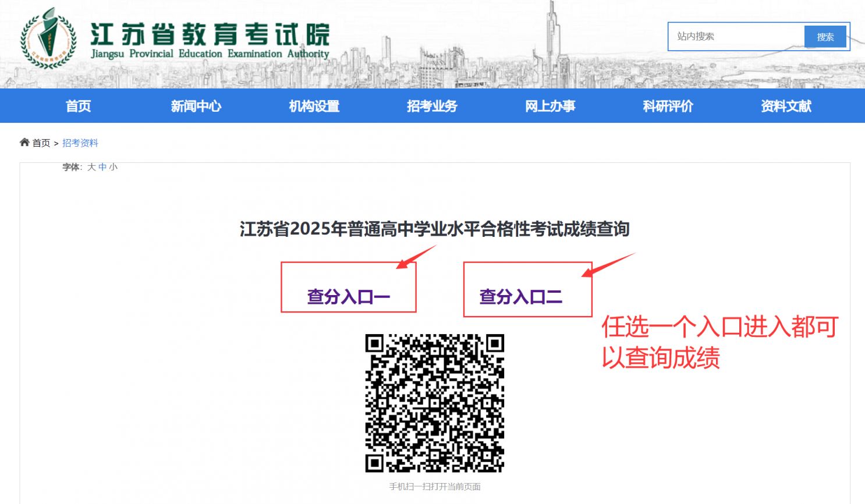Open the 新闻中心 navigation menu
Screen dimensions: 865x504
pyautogui.click(x=196, y=106)
